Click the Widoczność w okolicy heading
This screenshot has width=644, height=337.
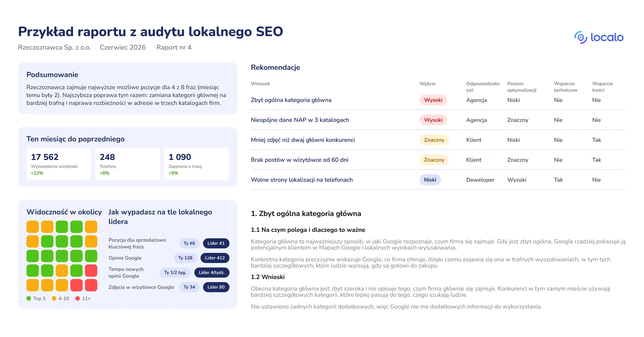(64, 212)
